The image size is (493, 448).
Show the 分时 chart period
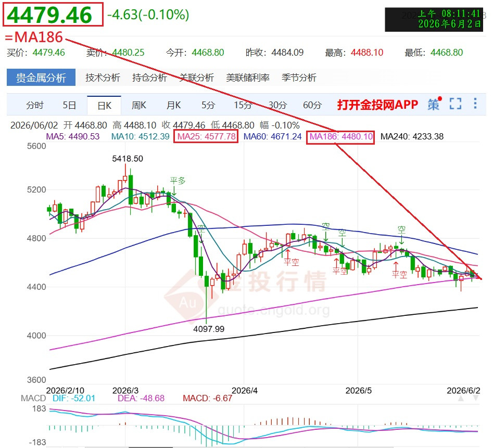34,105
